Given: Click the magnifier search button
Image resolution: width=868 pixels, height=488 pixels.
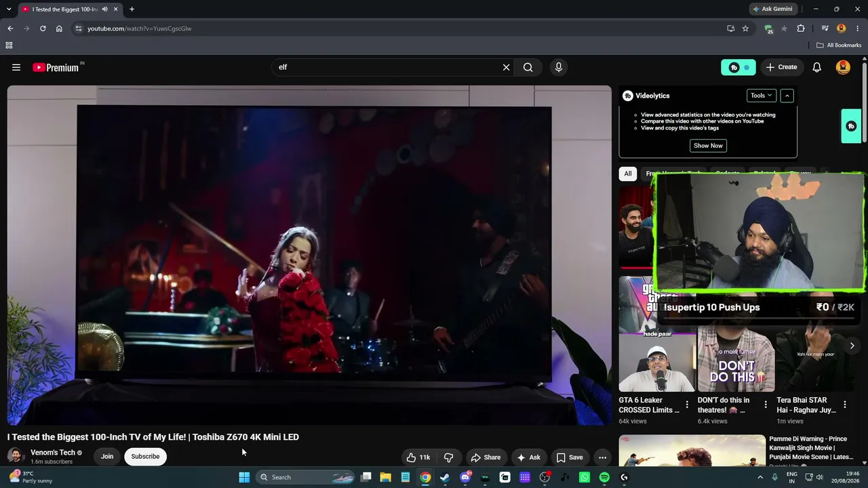Looking at the screenshot, I should pos(528,67).
